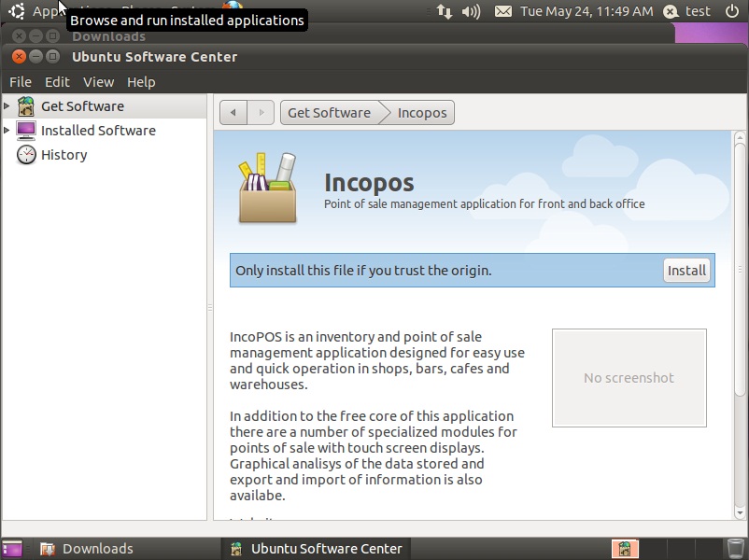
Task: Click the network connection indicator icon
Action: tap(445, 11)
